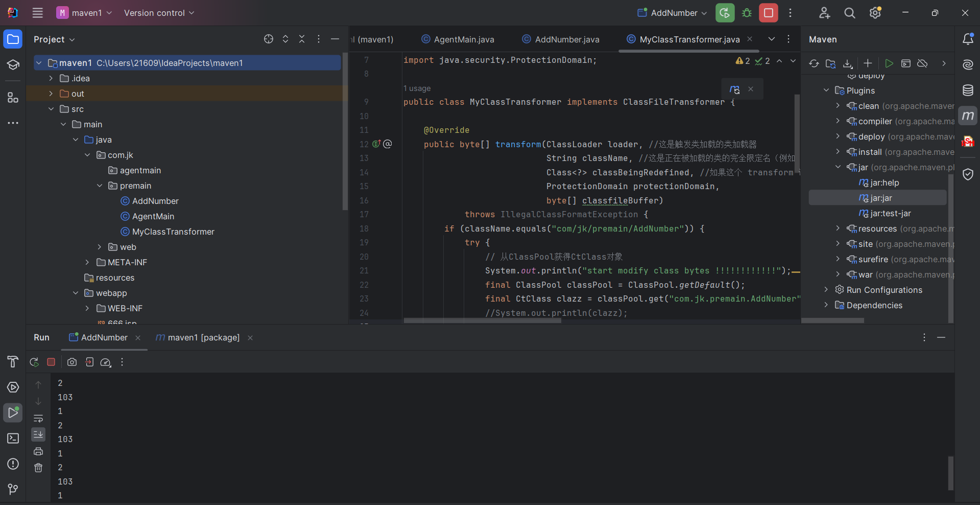This screenshot has width=980, height=505.
Task: Open the main hamburger menu
Action: pos(38,13)
